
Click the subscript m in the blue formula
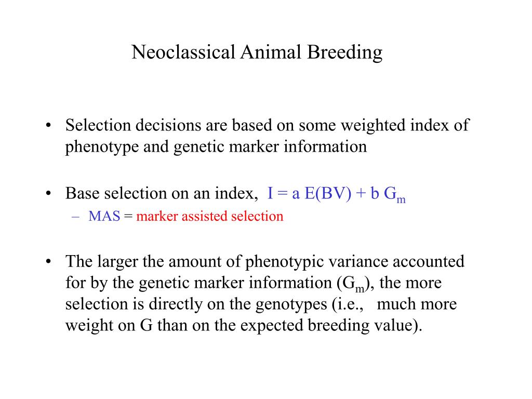pyautogui.click(x=401, y=200)
